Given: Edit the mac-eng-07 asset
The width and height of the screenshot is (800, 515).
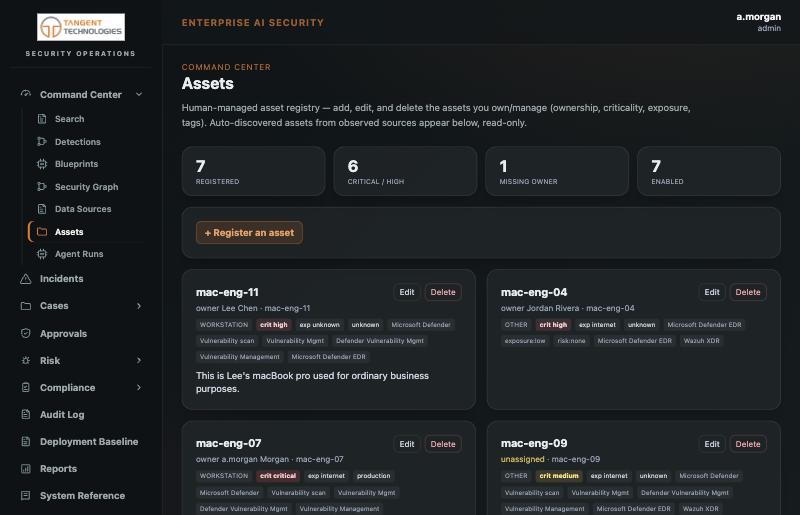Looking at the screenshot, I should [x=407, y=444].
